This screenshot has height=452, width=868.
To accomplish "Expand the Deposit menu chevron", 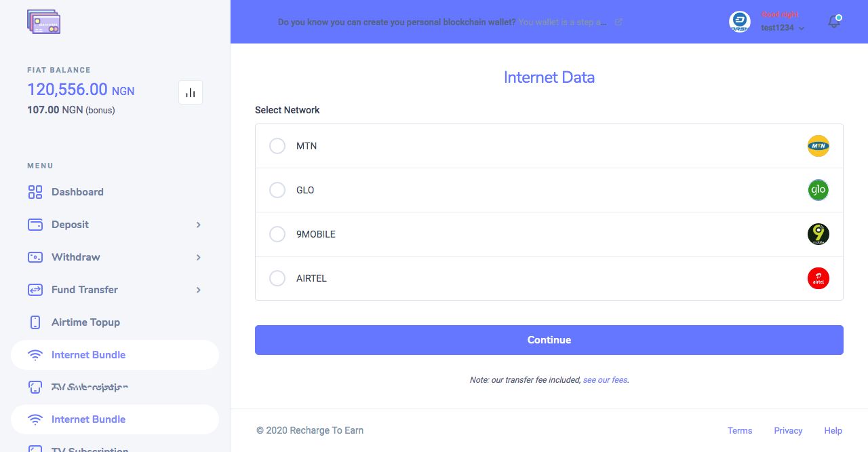I will click(198, 225).
